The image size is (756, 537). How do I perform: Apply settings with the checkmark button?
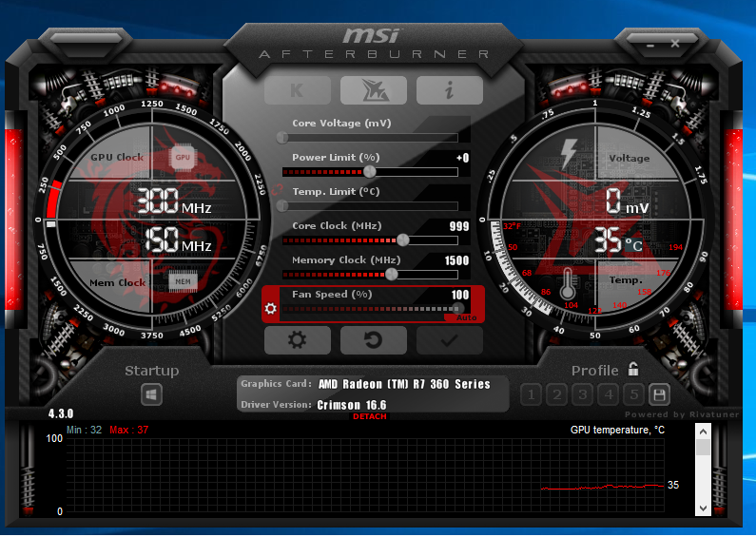point(450,340)
